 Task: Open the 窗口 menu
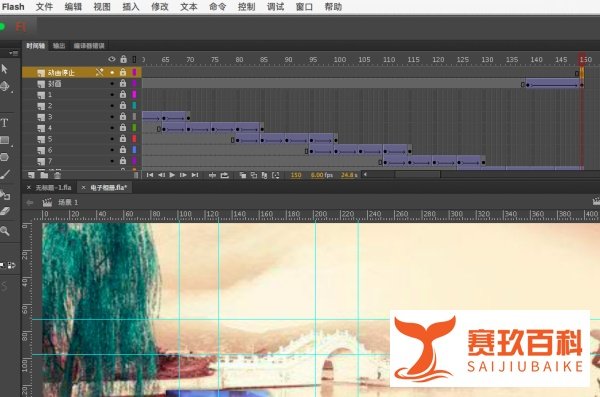pyautogui.click(x=304, y=7)
